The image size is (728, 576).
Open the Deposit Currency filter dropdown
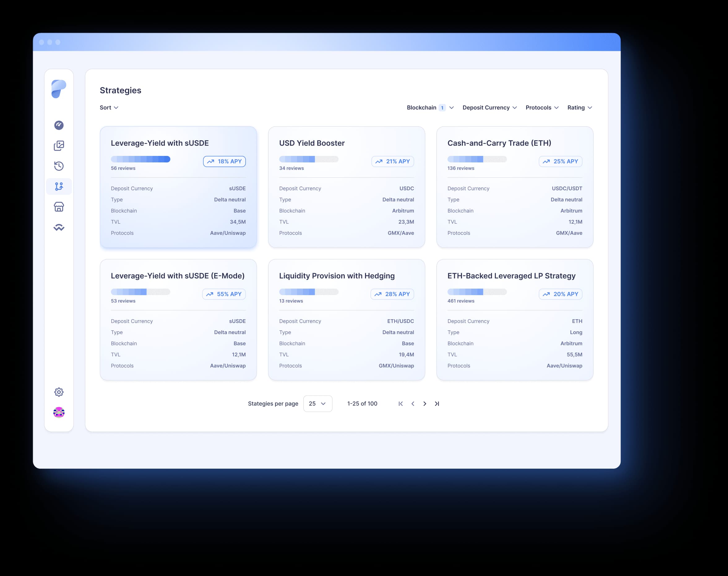pyautogui.click(x=489, y=107)
